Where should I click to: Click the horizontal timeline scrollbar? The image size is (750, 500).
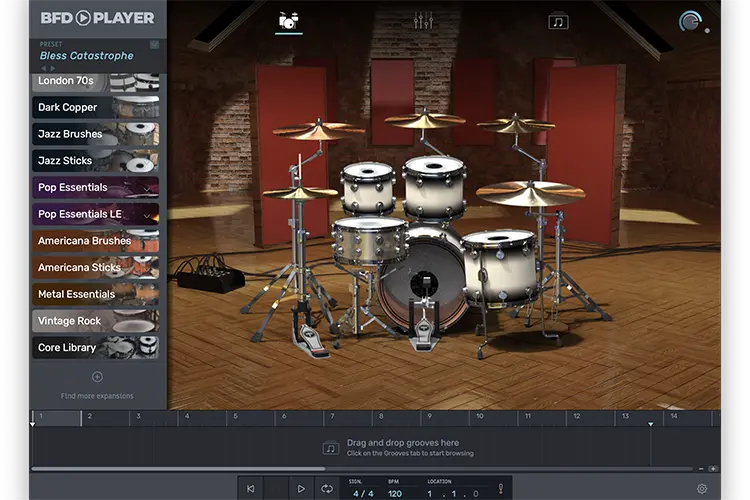pos(178,469)
